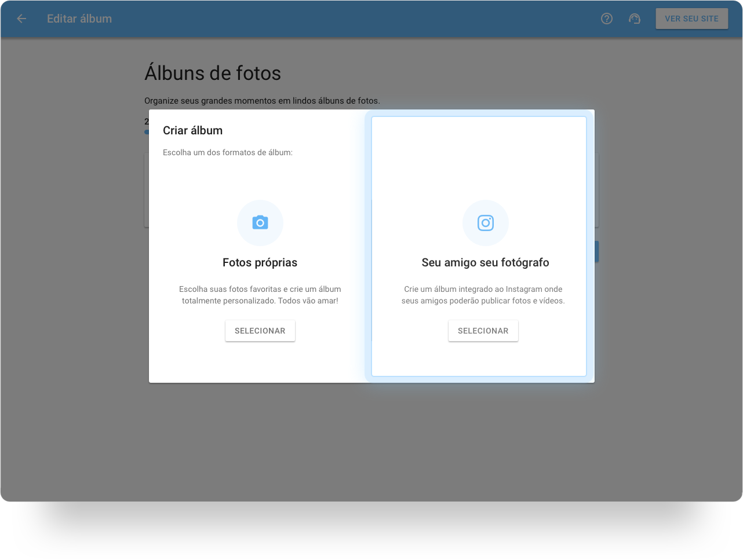Click the Criar álbum dialog title
The height and width of the screenshot is (560, 743).
pos(192,130)
